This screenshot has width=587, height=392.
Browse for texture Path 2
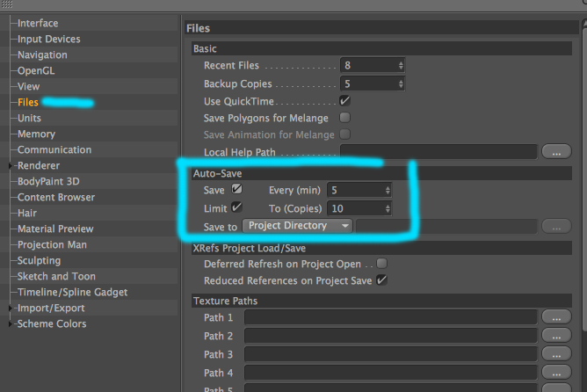coord(556,336)
